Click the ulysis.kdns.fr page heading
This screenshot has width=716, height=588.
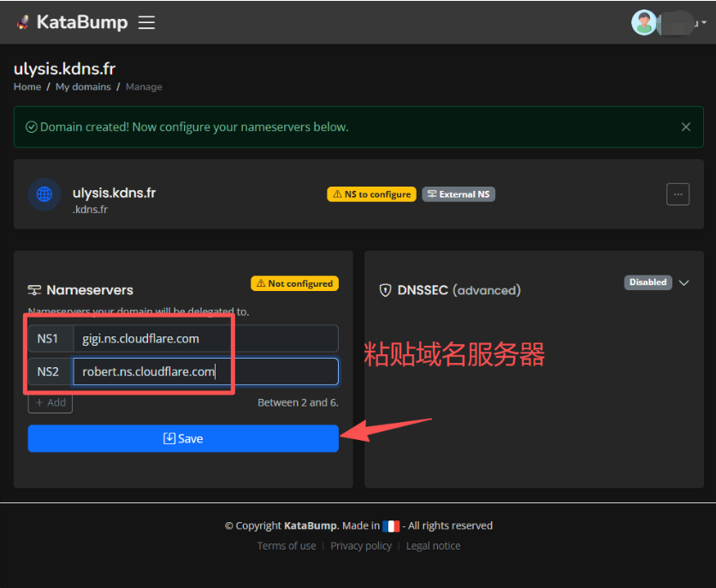[64, 69]
